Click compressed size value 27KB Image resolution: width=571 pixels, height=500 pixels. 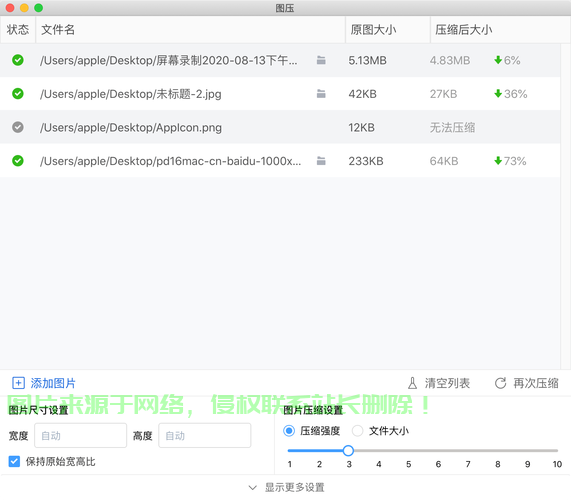tap(443, 94)
